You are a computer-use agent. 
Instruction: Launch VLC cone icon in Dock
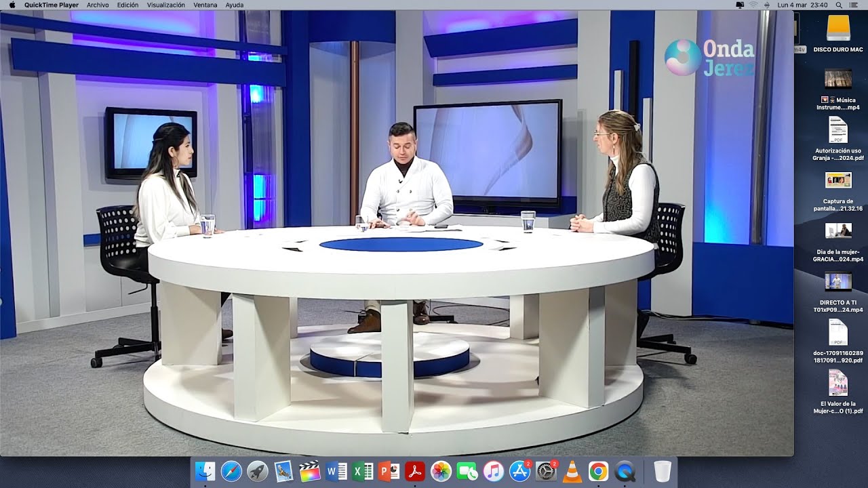(x=572, y=471)
